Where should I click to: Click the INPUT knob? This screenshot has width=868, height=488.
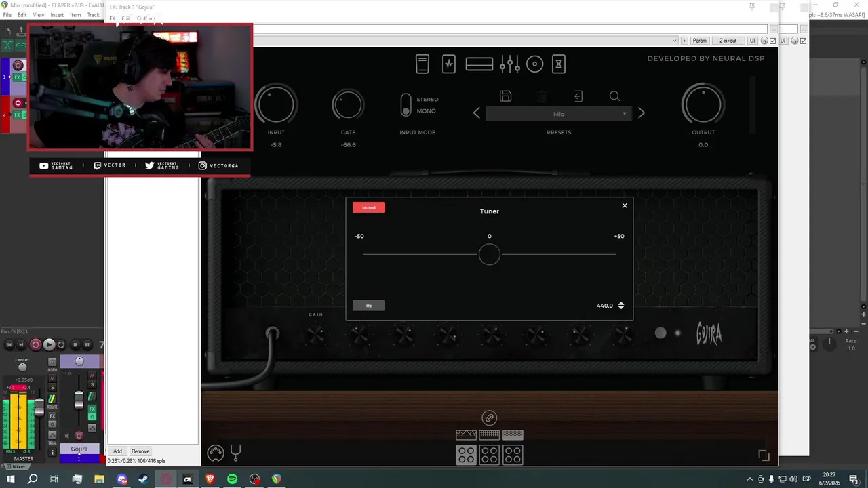pyautogui.click(x=276, y=105)
